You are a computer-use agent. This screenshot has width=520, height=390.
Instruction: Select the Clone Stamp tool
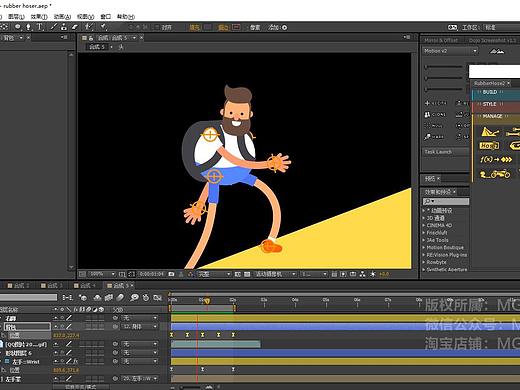64,27
